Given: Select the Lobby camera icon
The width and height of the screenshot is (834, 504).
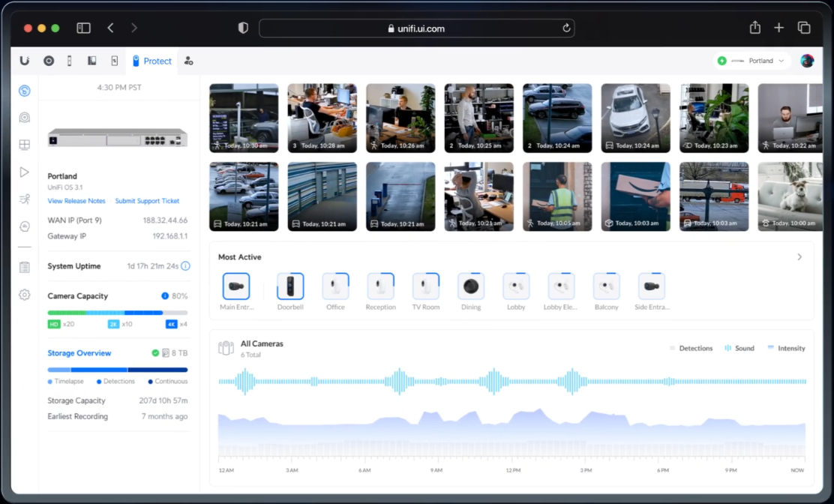Looking at the screenshot, I should pos(516,286).
